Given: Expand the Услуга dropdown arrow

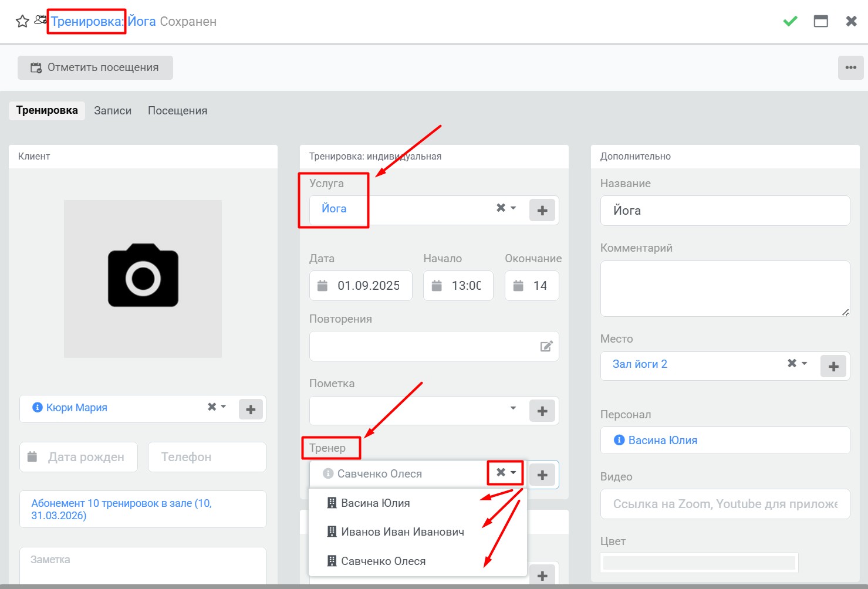Looking at the screenshot, I should tap(513, 208).
